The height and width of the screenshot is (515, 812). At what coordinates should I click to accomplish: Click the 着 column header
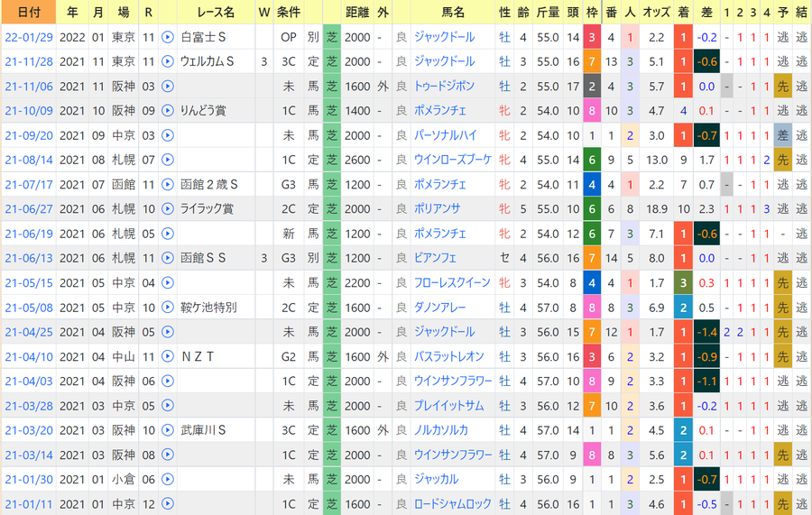pyautogui.click(x=683, y=12)
